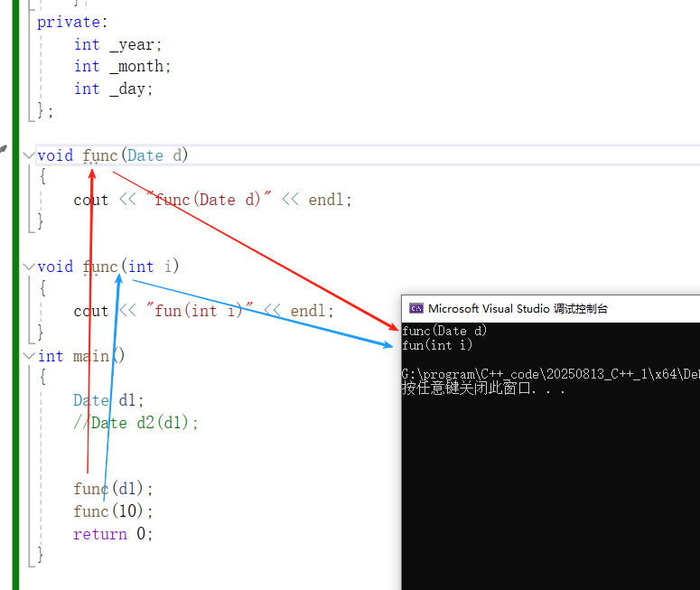700x590 pixels.
Task: Click the 'func(d1);' call statement
Action: (x=113, y=488)
